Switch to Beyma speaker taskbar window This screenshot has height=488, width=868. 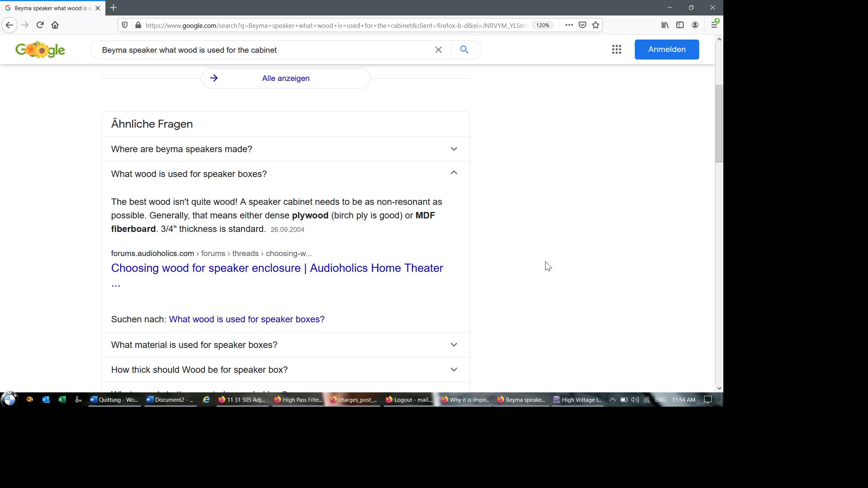[x=521, y=400]
